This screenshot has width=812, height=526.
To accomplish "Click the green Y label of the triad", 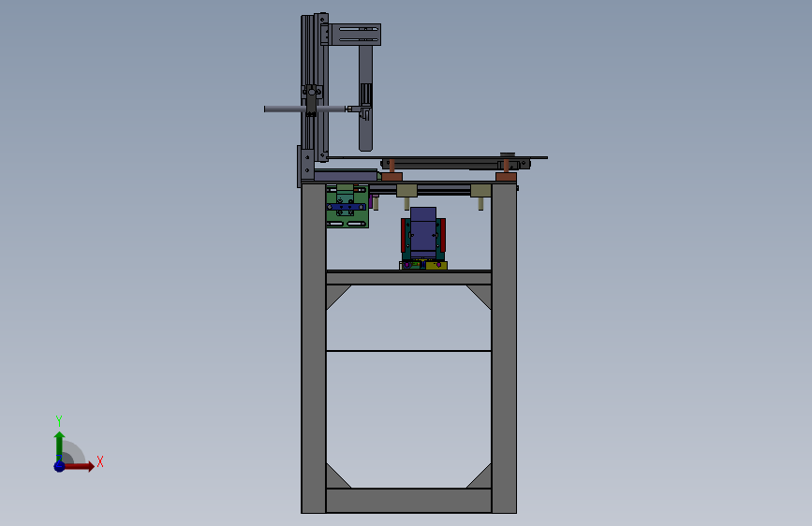I will pyautogui.click(x=59, y=420).
